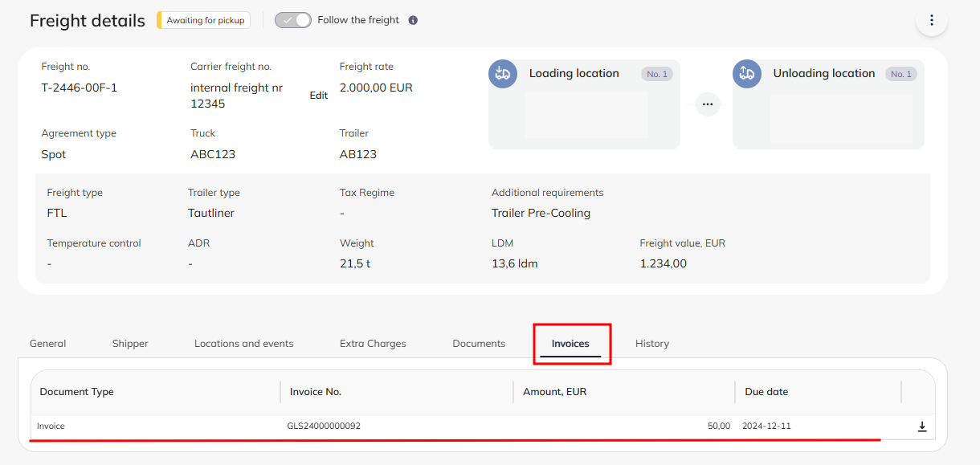Click the Tautliner trailer type value

(x=211, y=214)
